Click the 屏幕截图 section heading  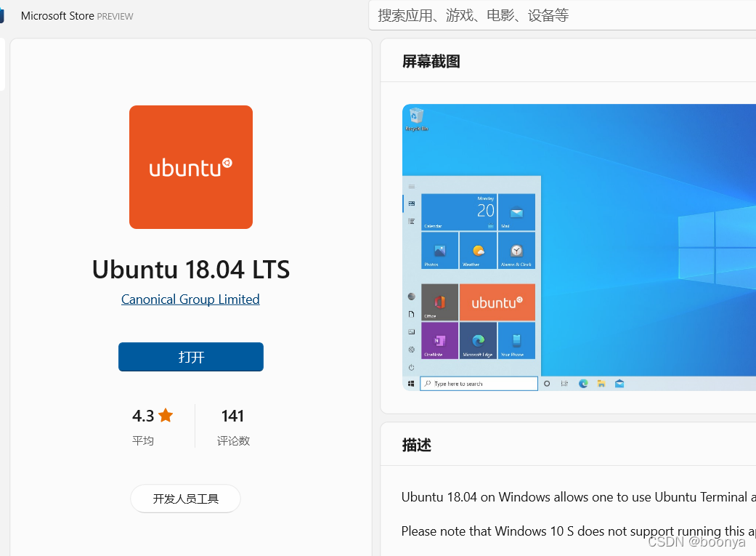[x=431, y=61]
